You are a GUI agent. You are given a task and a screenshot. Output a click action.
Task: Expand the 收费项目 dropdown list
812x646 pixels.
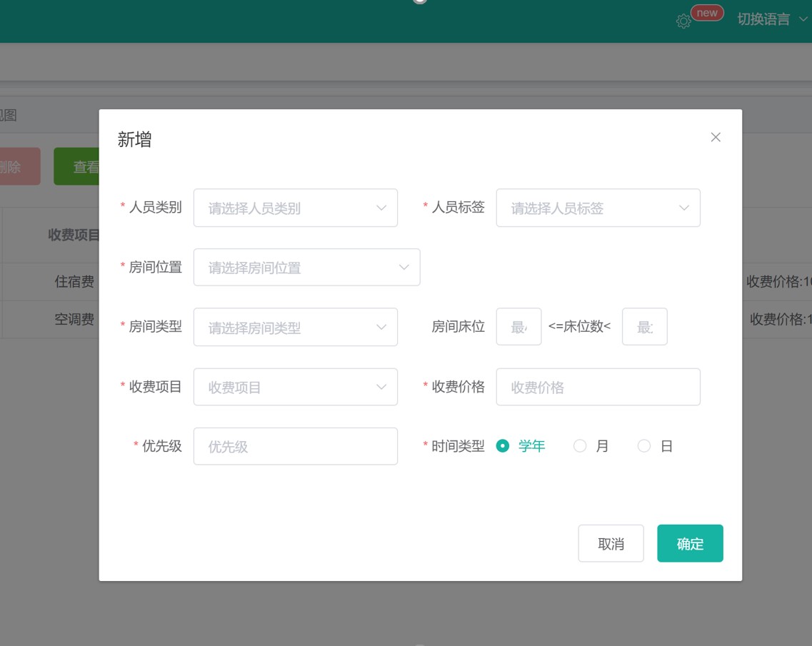pyautogui.click(x=295, y=387)
